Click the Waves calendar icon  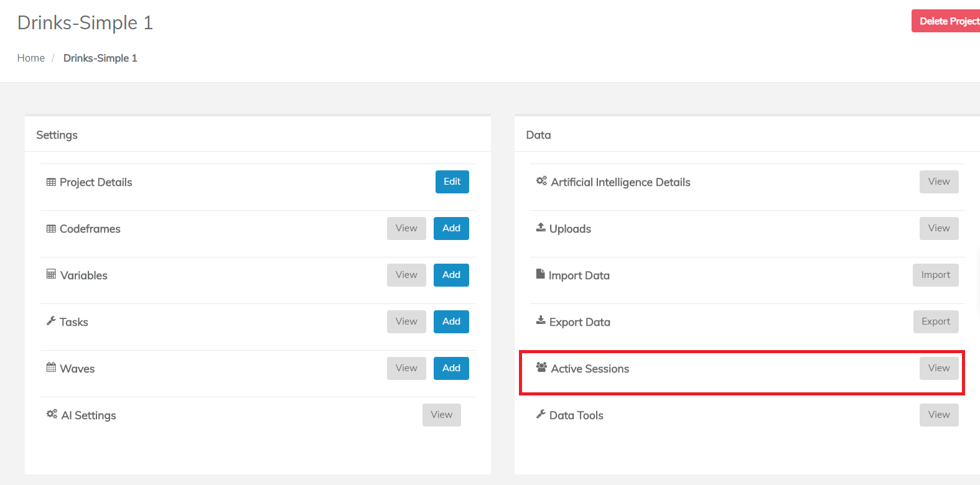51,367
